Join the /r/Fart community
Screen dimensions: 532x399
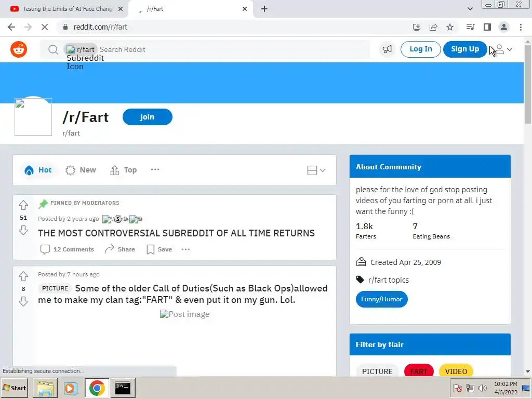(x=147, y=117)
